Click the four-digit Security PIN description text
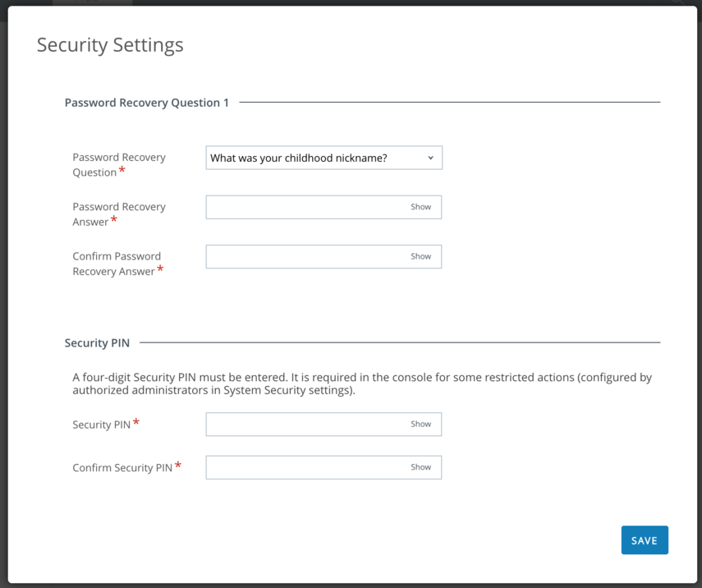Viewport: 702px width, 588px height. [361, 384]
